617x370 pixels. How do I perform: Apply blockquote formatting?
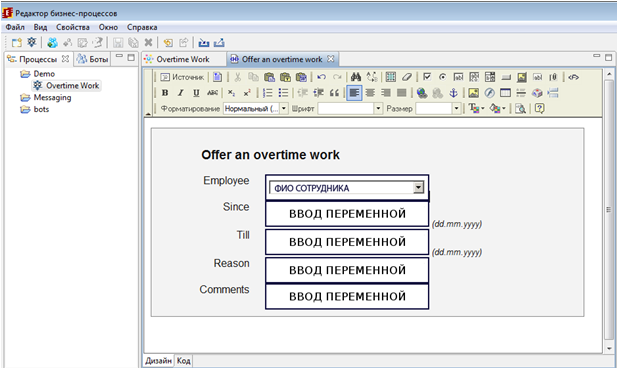(334, 93)
